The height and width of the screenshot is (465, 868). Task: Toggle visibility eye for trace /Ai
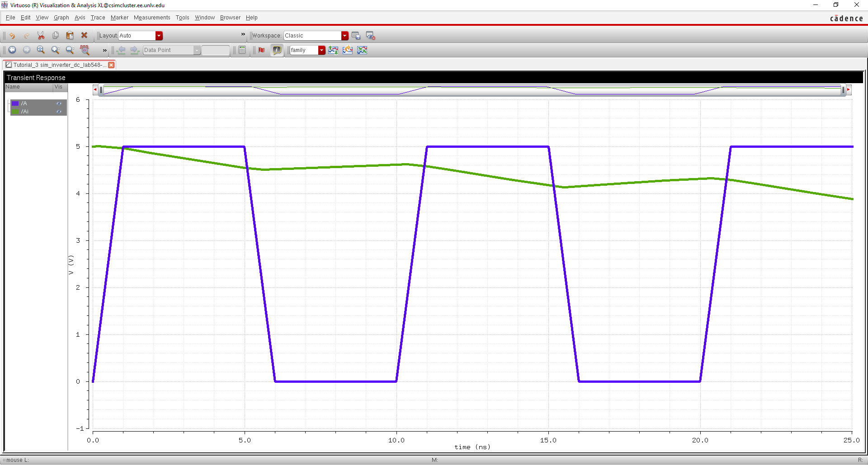tap(59, 112)
